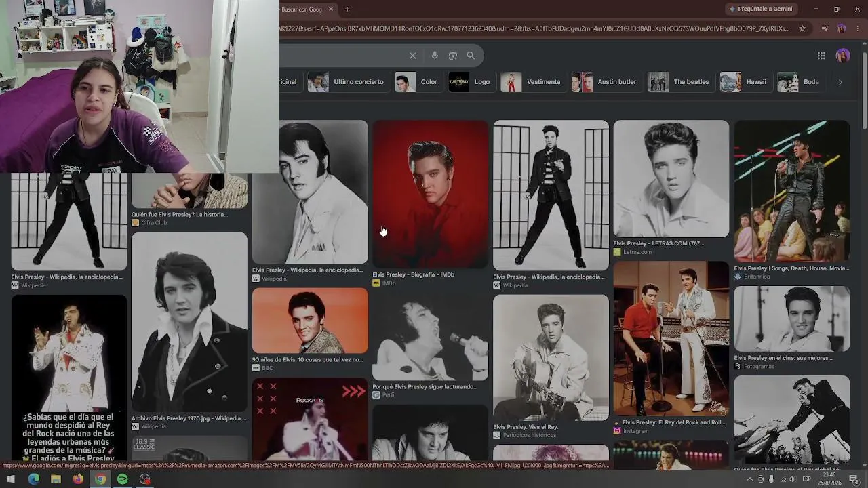Open the Fotogramas 'Elvis Presley en el cine' image
868x488 pixels.
791,319
